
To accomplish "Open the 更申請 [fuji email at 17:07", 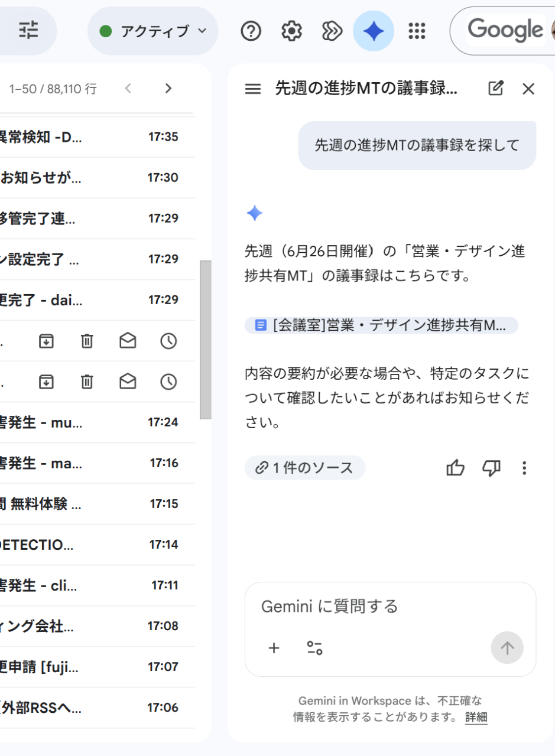I will [x=98, y=667].
